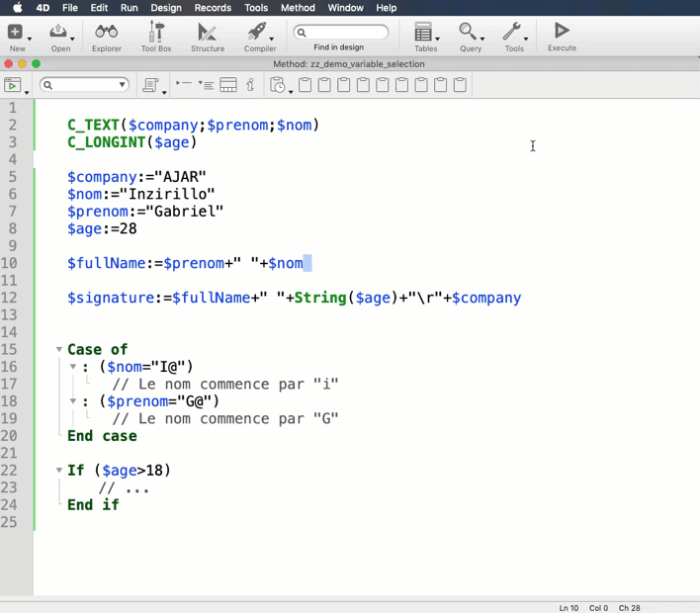Select the first empty clipboard icon
Viewport: 700px width, 613px height.
coord(305,85)
